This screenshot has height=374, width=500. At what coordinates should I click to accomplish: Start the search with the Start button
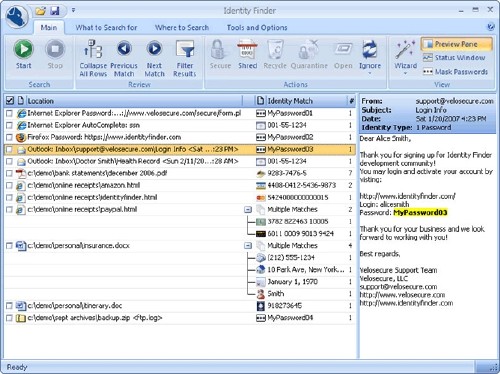pyautogui.click(x=23, y=54)
